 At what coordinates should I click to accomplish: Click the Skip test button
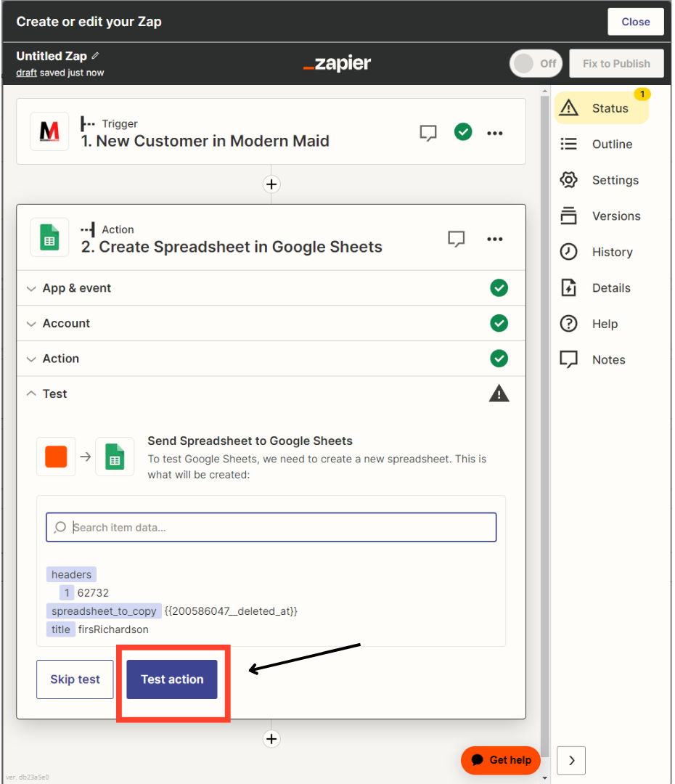point(75,679)
